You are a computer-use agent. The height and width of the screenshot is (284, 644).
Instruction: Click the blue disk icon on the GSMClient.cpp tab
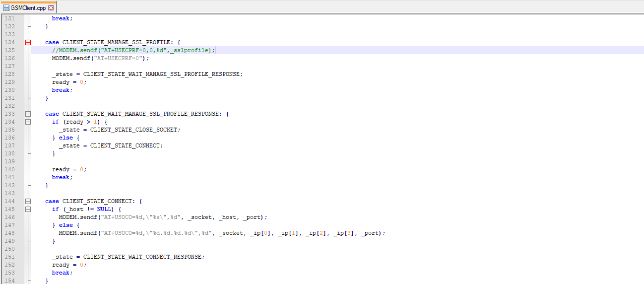[6, 8]
